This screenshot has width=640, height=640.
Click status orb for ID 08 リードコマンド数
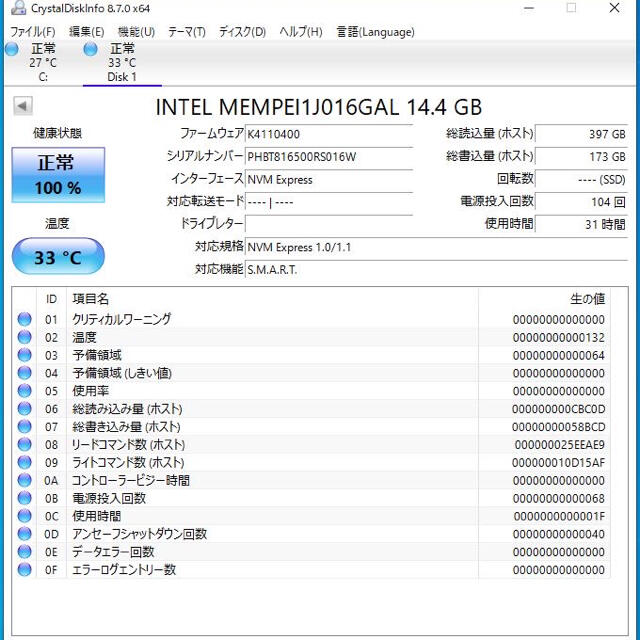tap(24, 444)
